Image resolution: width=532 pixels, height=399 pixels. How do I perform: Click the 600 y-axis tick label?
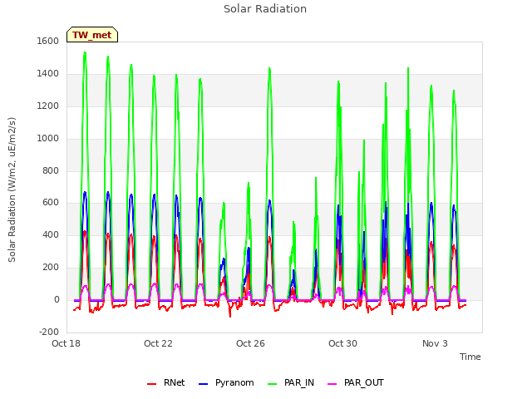(51, 203)
